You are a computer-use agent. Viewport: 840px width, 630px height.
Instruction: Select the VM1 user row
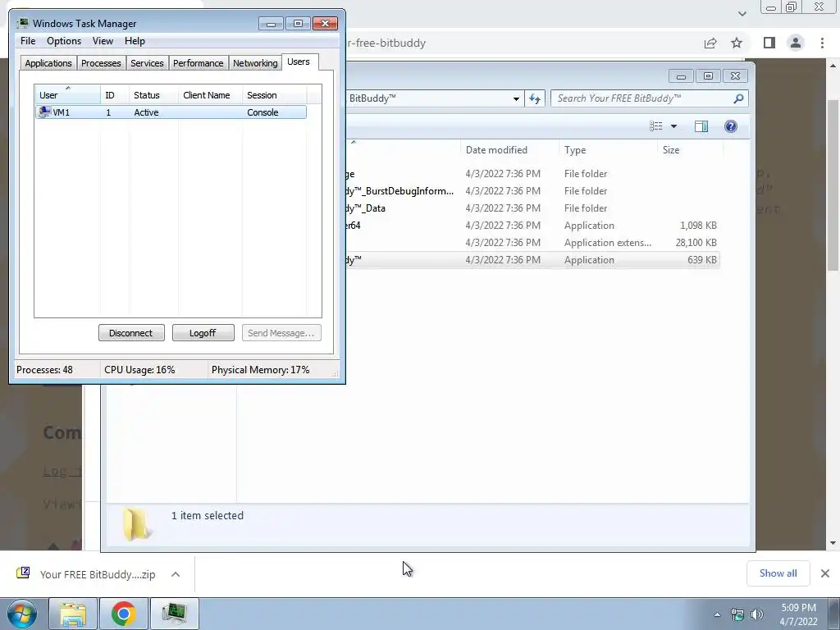tap(171, 112)
